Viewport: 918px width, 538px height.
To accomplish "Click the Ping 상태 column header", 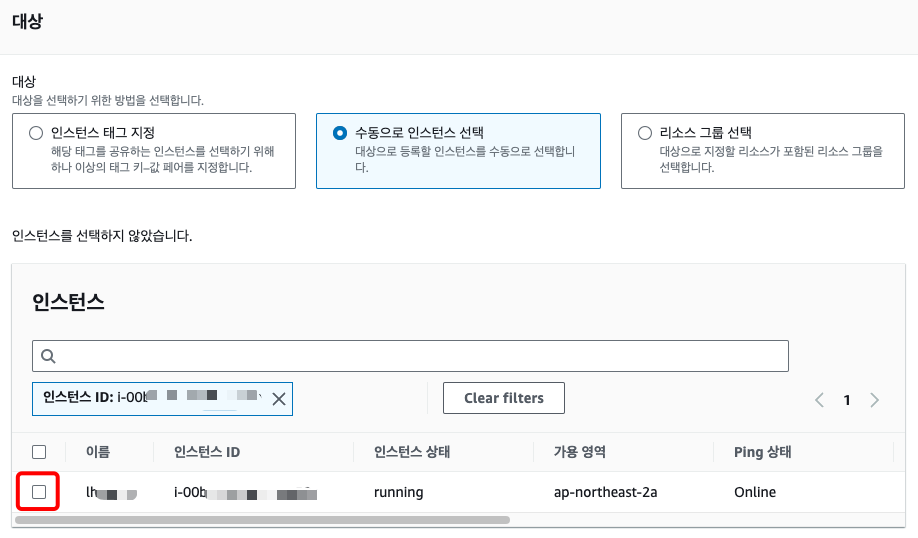I will click(x=762, y=452).
